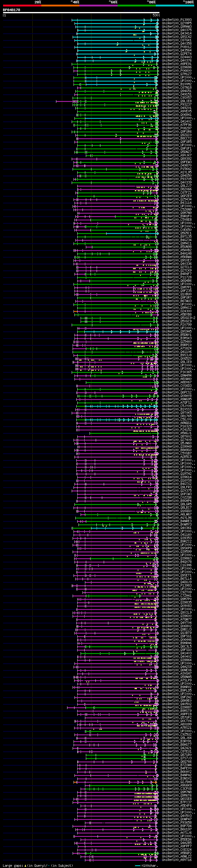The height and width of the screenshot is (868, 197).
Task: Select hit UniRef100_Q5G5C1
Action: click(x=176, y=233)
